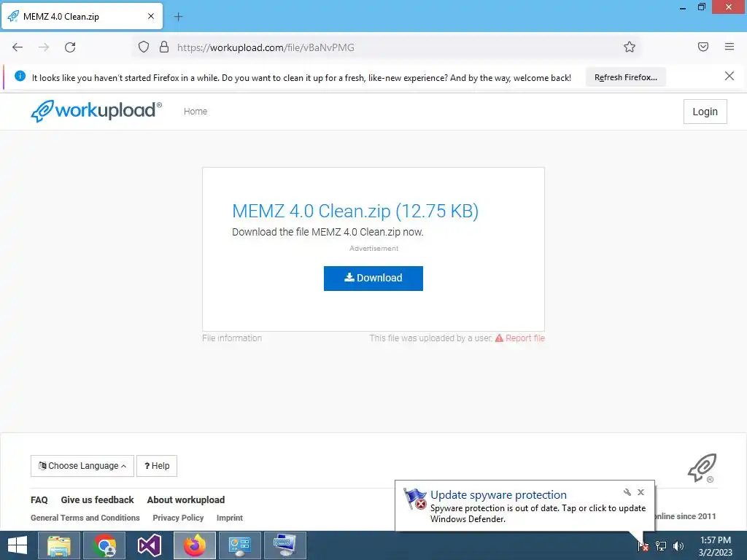747x560 pixels.
Task: Click the padlock site security icon
Action: (164, 47)
